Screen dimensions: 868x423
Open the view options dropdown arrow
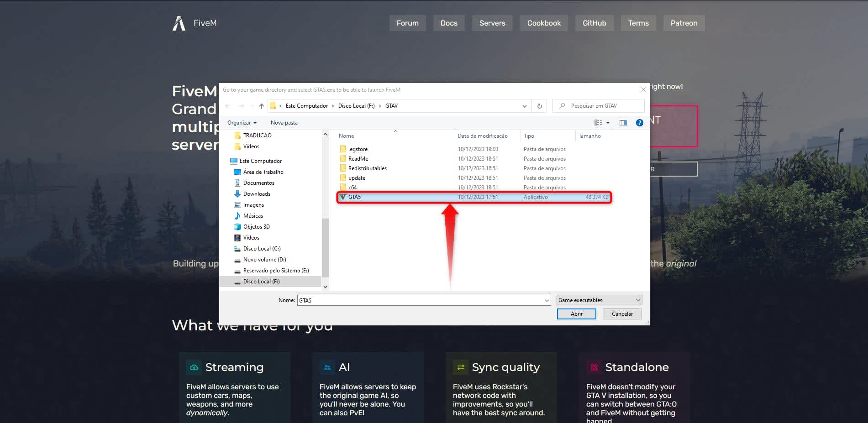click(x=608, y=123)
